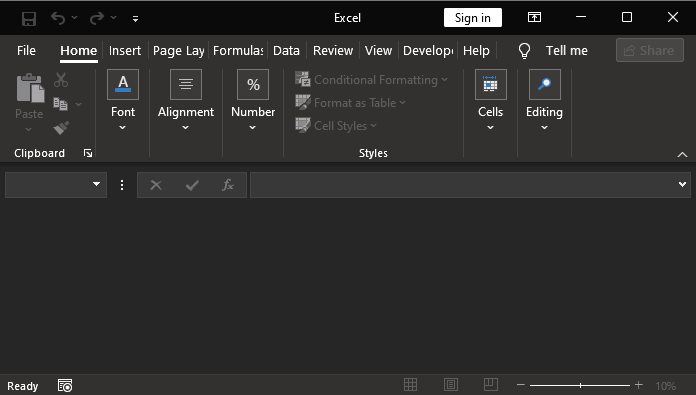This screenshot has width=696, height=395.
Task: Expand the formula bar chevron
Action: (682, 184)
